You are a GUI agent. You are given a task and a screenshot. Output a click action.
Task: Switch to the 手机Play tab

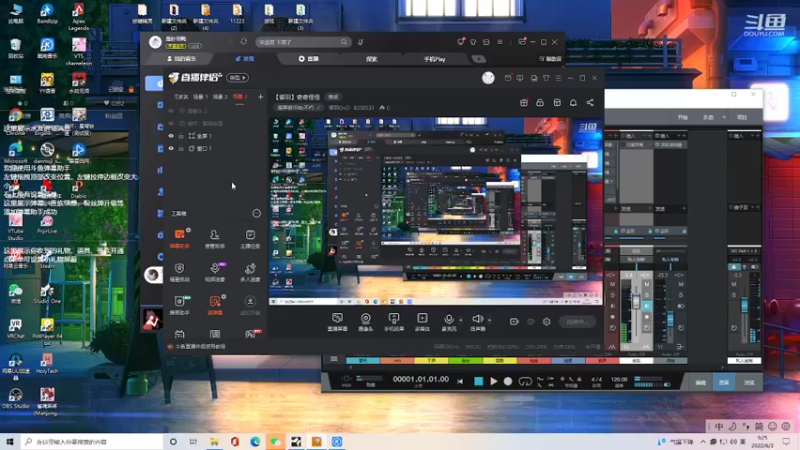434,59
